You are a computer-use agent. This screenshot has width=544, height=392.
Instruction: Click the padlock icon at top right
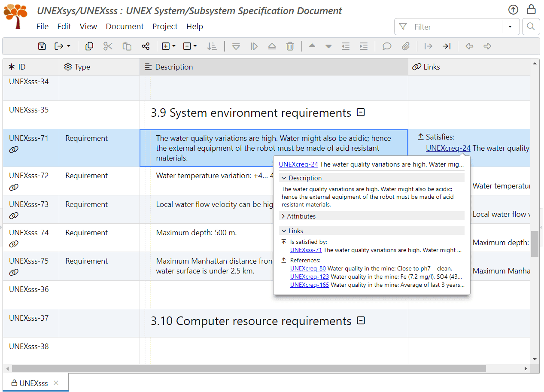point(531,9)
